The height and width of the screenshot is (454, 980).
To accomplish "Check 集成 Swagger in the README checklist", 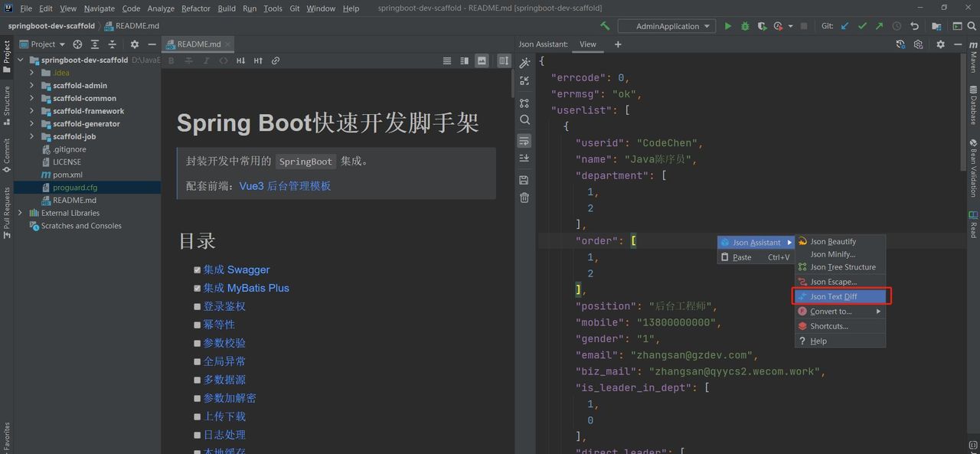I will pyautogui.click(x=198, y=269).
